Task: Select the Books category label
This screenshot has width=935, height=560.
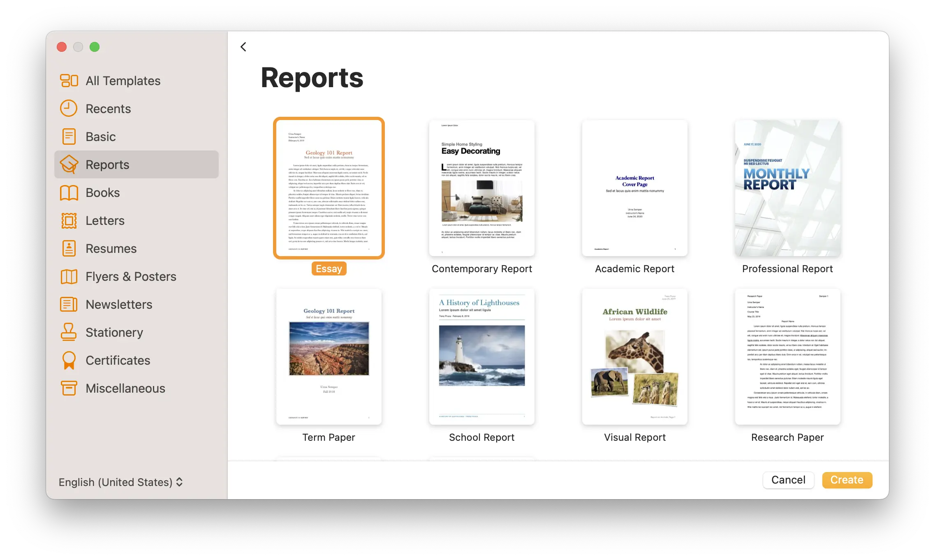Action: coord(103,192)
